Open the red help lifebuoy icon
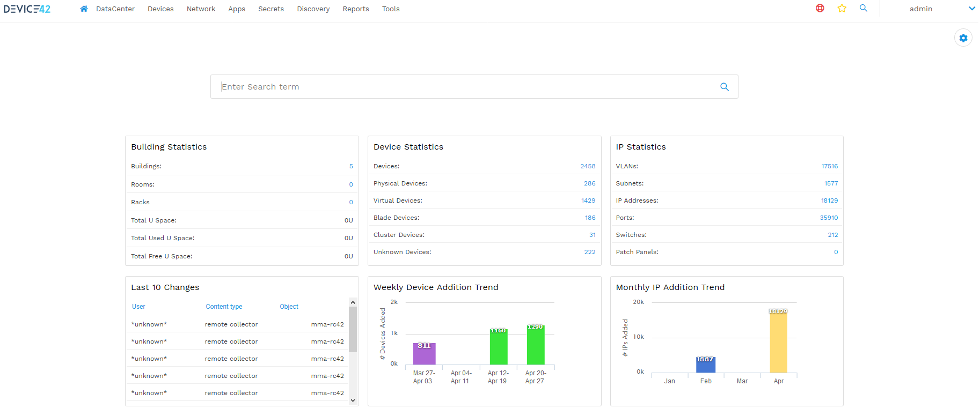Viewport: 980px width, 416px height. [x=820, y=8]
